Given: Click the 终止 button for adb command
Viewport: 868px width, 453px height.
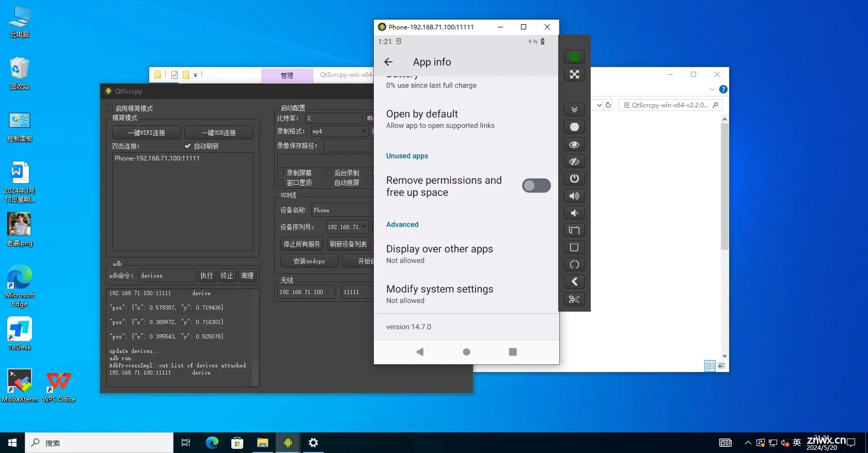Looking at the screenshot, I should click(x=227, y=276).
